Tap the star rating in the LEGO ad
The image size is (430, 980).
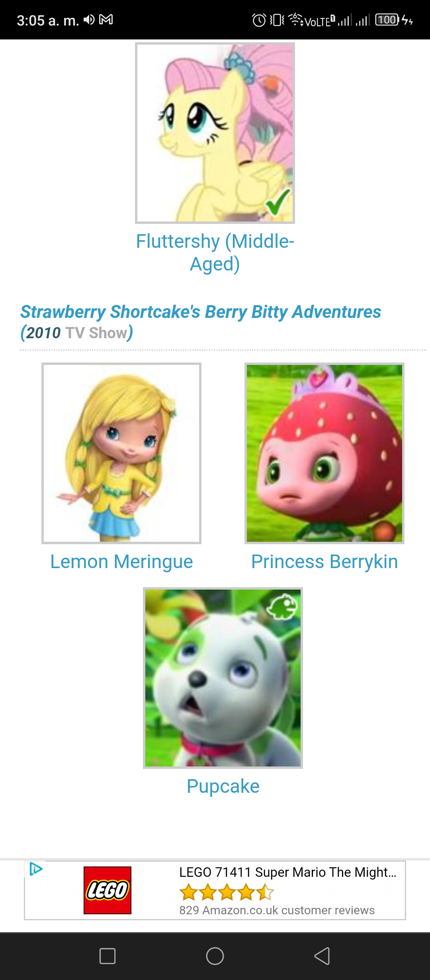227,892
